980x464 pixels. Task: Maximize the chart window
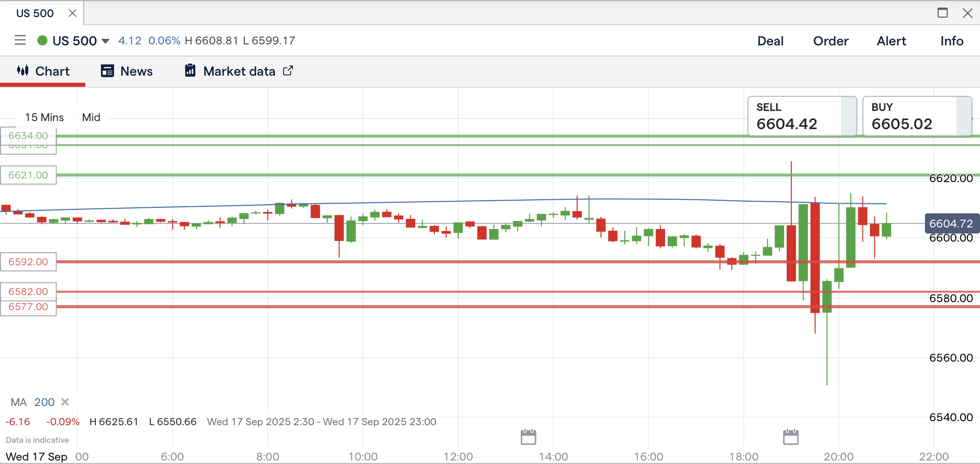point(942,13)
